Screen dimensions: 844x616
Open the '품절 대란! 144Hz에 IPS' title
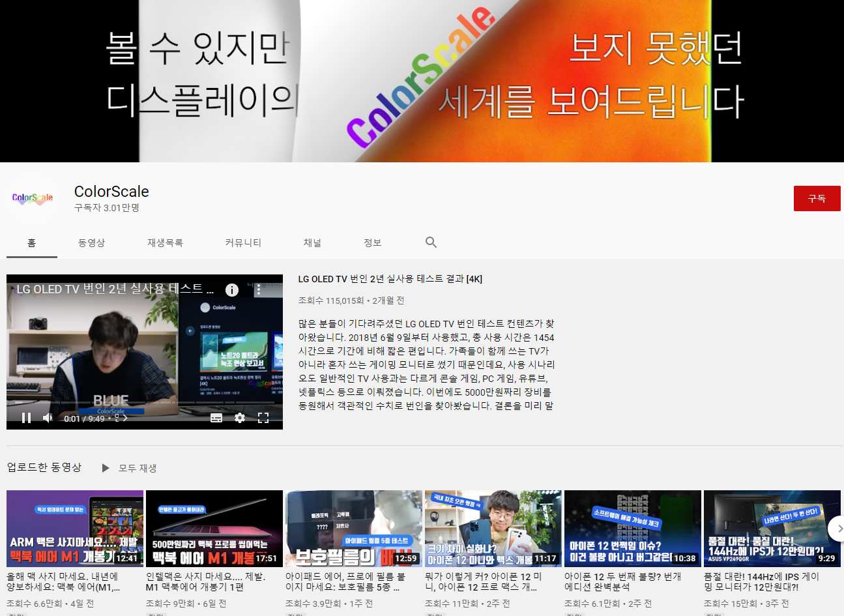[x=762, y=582]
